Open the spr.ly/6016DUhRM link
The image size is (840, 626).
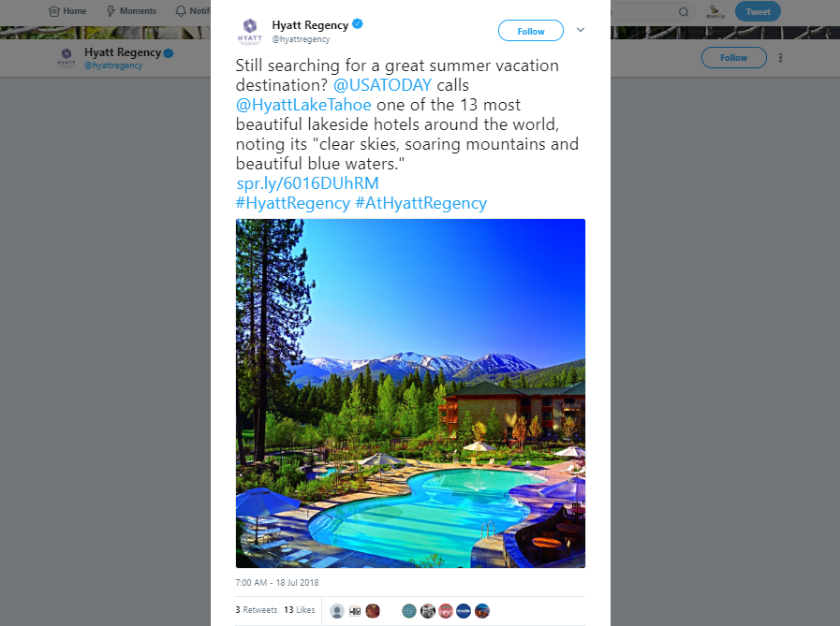pos(307,183)
